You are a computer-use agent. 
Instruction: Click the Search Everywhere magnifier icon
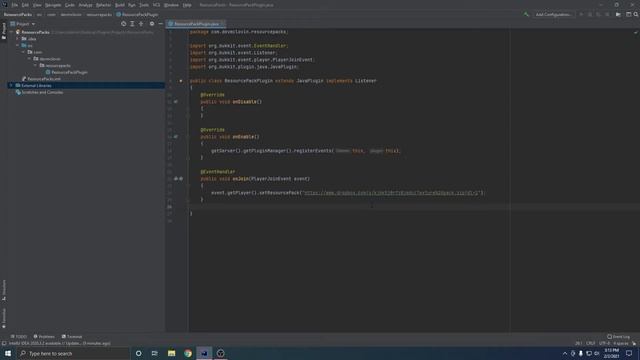pyautogui.click(x=636, y=14)
